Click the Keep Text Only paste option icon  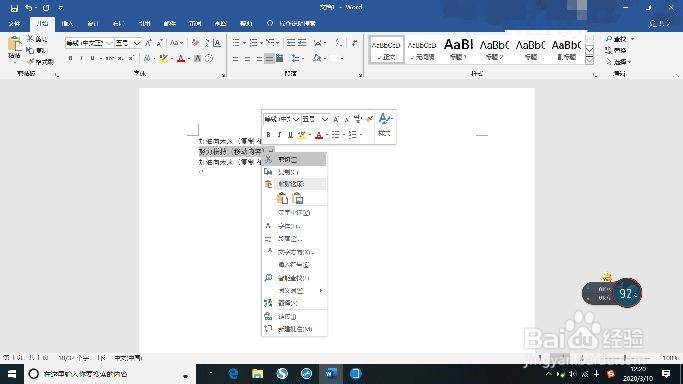(x=298, y=199)
